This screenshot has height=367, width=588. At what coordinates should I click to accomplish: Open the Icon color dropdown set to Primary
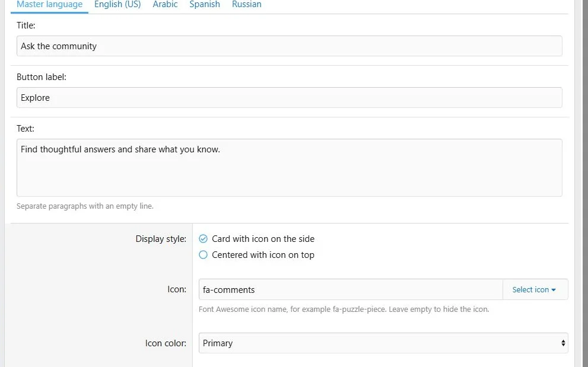383,343
